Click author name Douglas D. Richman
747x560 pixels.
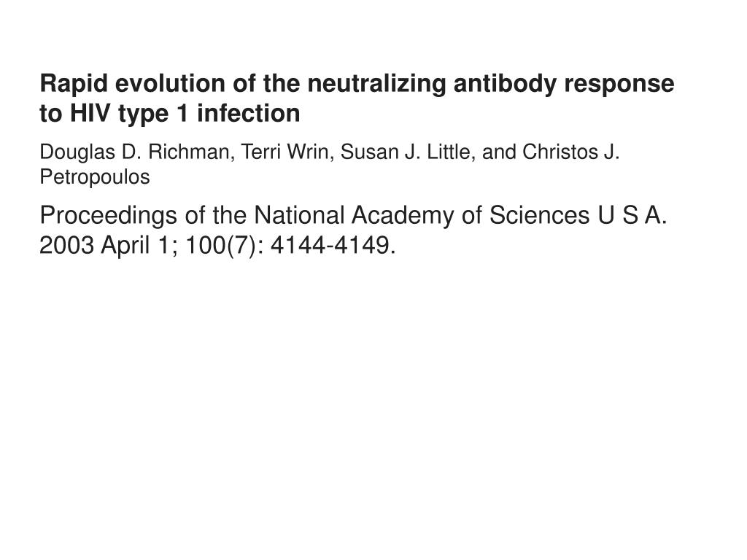(135, 152)
